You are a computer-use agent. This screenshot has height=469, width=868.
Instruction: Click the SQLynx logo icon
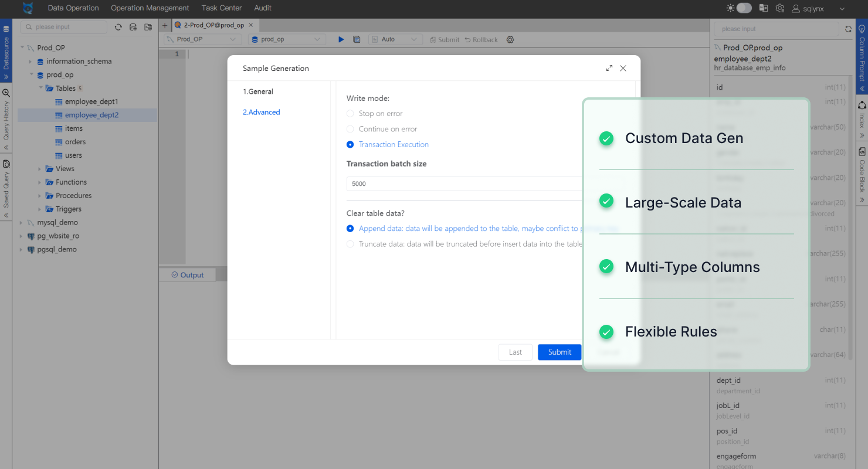click(x=28, y=8)
